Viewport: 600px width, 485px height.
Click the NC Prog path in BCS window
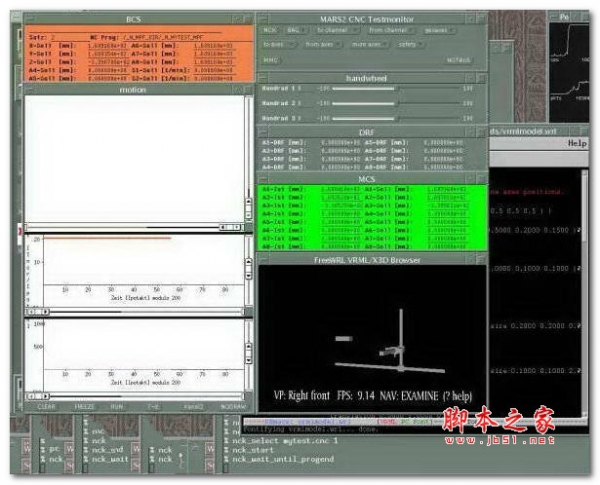click(163, 37)
